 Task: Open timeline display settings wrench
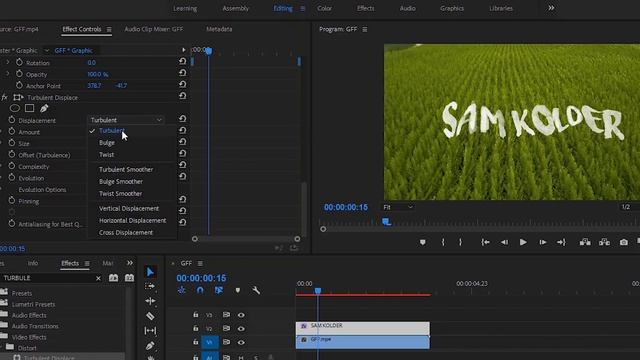pyautogui.click(x=256, y=290)
